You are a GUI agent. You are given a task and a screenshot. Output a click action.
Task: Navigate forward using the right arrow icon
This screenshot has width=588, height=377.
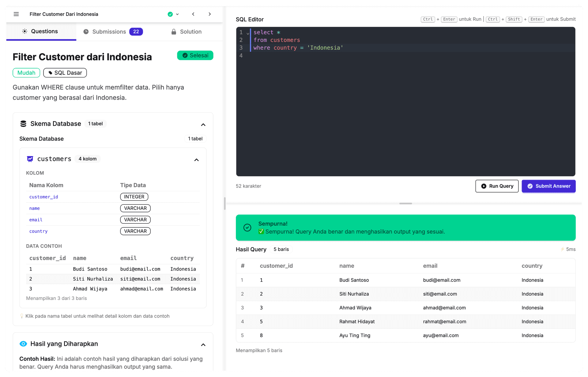tap(210, 14)
